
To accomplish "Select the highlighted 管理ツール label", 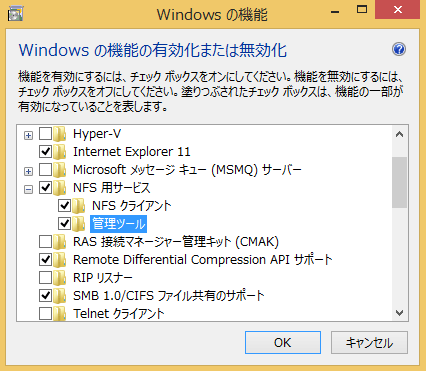I will pos(119,224).
